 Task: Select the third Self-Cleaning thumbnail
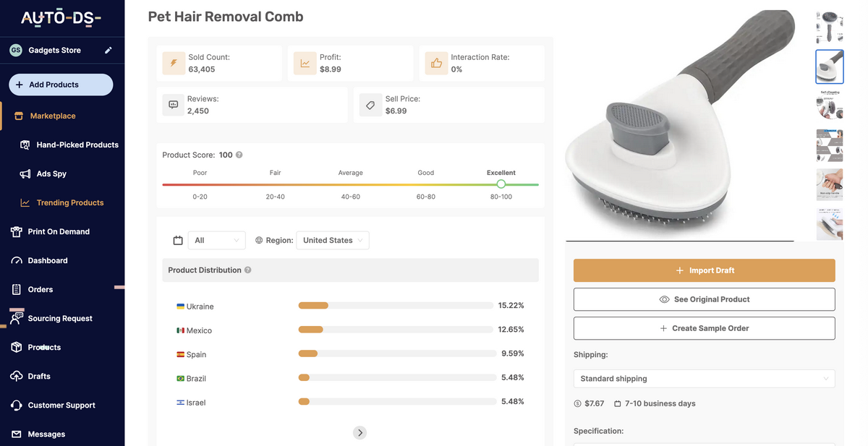(x=830, y=106)
